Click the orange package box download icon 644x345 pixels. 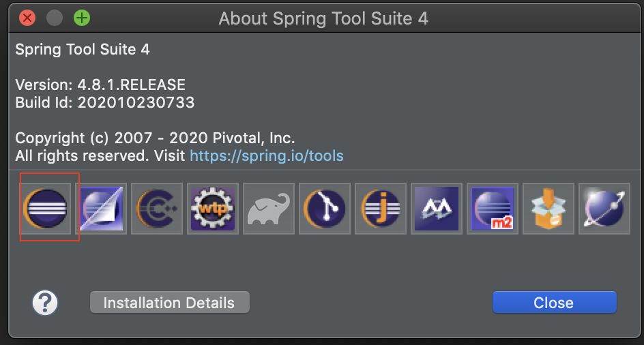548,208
